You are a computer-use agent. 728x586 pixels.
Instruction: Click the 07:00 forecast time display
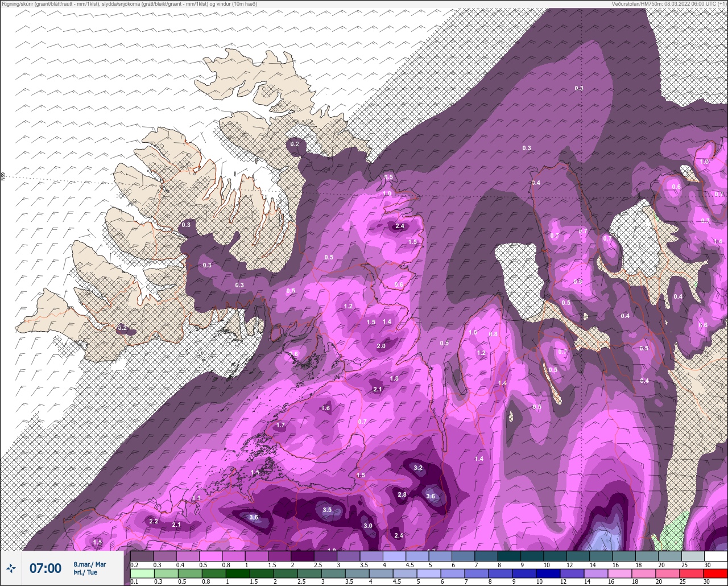[x=45, y=568]
